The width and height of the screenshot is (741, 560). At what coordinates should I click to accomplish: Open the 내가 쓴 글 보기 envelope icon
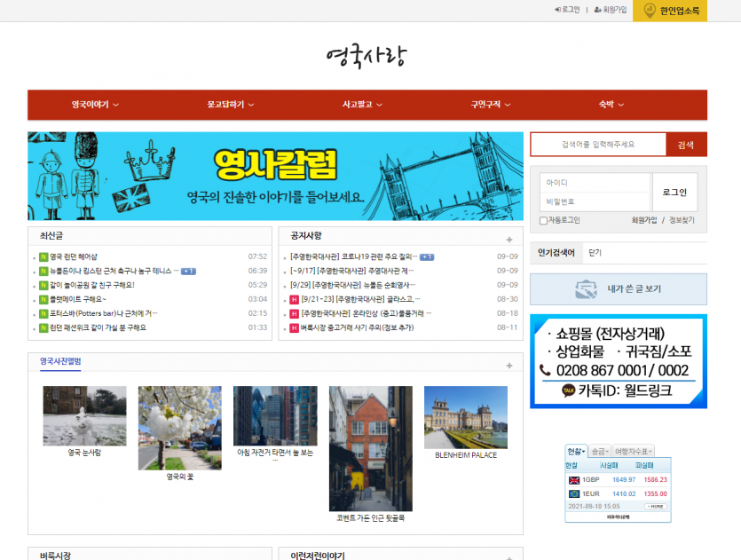coord(585,288)
